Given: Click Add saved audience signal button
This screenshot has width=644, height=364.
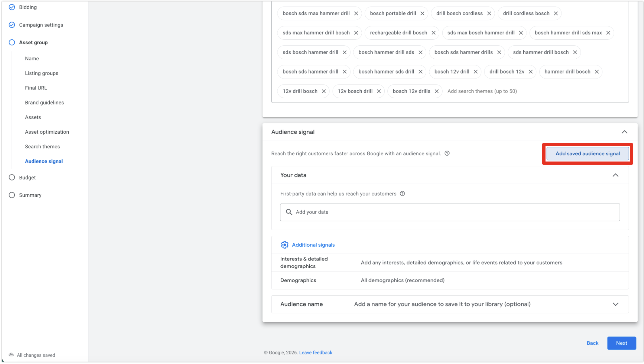Looking at the screenshot, I should point(588,154).
